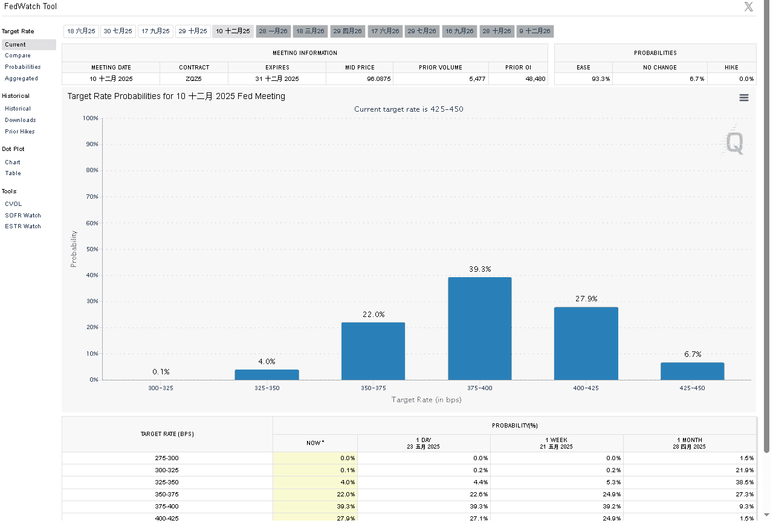This screenshot has height=532, width=773.
Task: Click the chart title for 10 十二月 2025
Action: pyautogui.click(x=176, y=96)
